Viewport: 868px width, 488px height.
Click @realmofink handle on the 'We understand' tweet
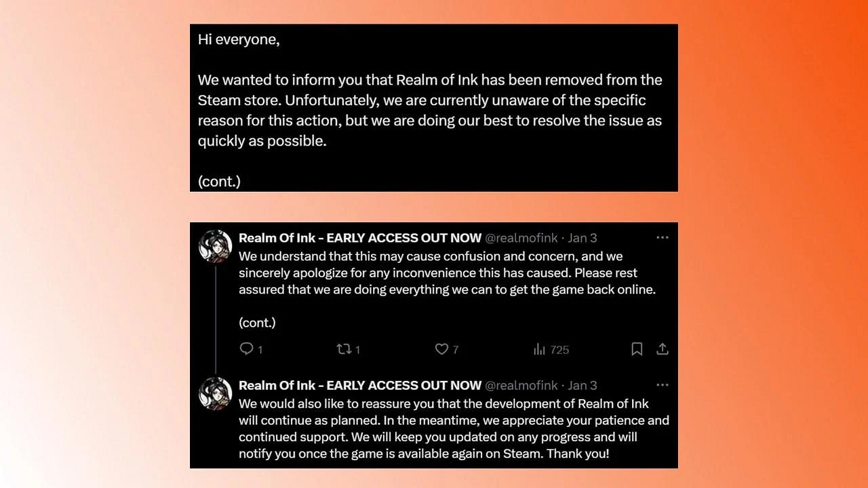tap(521, 238)
